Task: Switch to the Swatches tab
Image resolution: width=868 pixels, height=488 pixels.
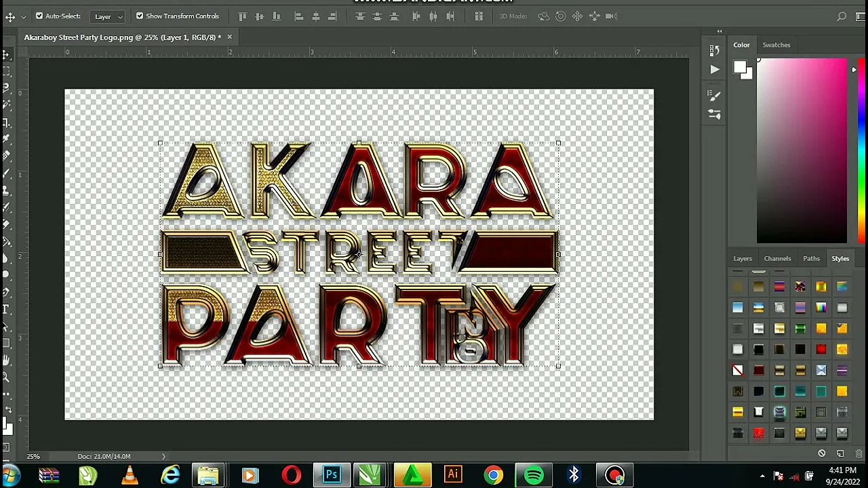Action: tap(776, 45)
